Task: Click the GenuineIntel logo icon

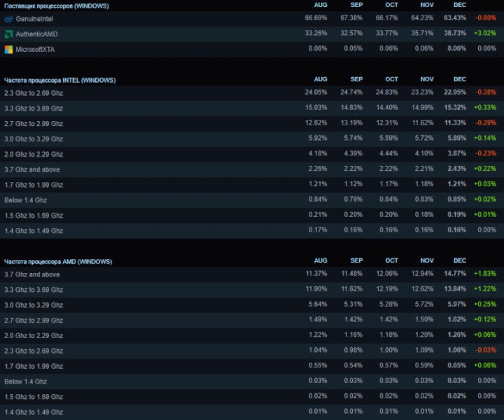Action: [8, 19]
